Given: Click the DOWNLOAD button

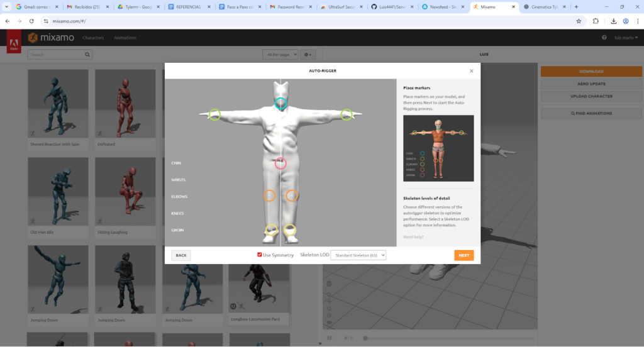Looking at the screenshot, I should pyautogui.click(x=591, y=72).
